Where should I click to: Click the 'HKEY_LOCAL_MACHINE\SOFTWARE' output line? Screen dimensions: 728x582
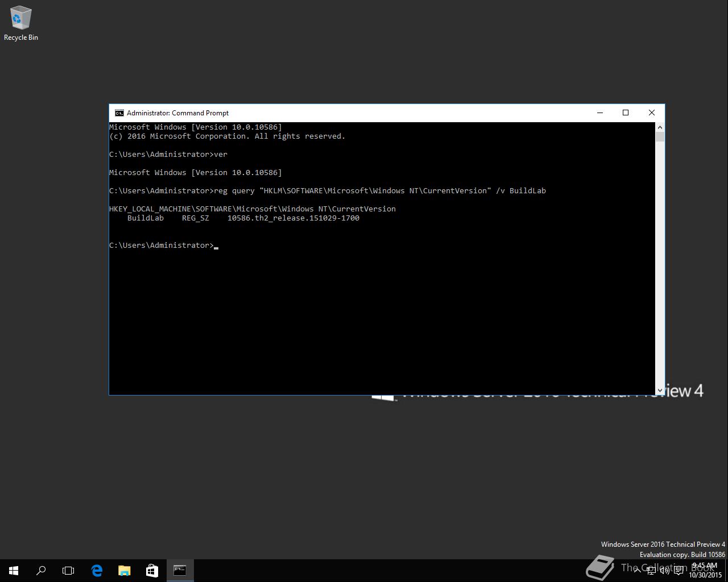253,209
